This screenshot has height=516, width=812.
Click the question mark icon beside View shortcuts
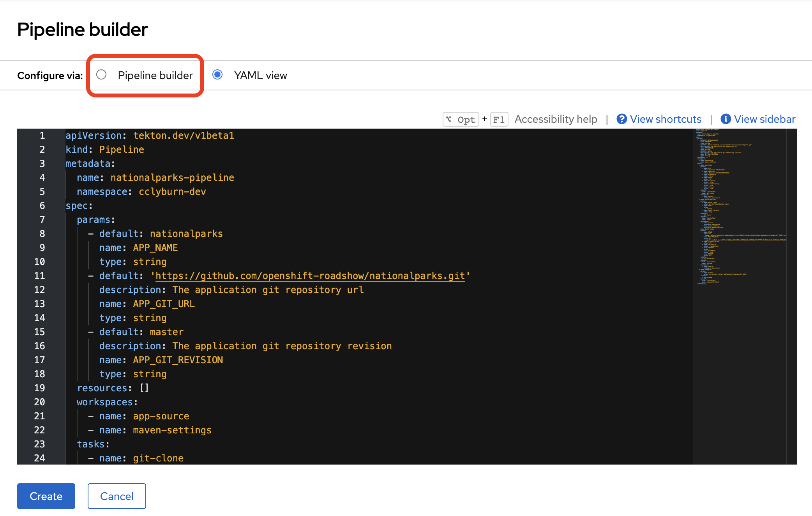[622, 119]
